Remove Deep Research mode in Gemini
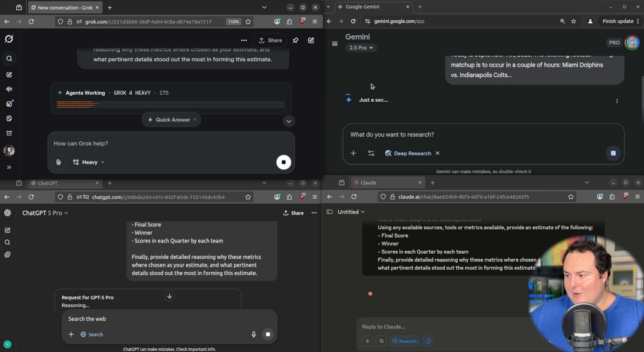Screen dimensions: 644x352 437,153
